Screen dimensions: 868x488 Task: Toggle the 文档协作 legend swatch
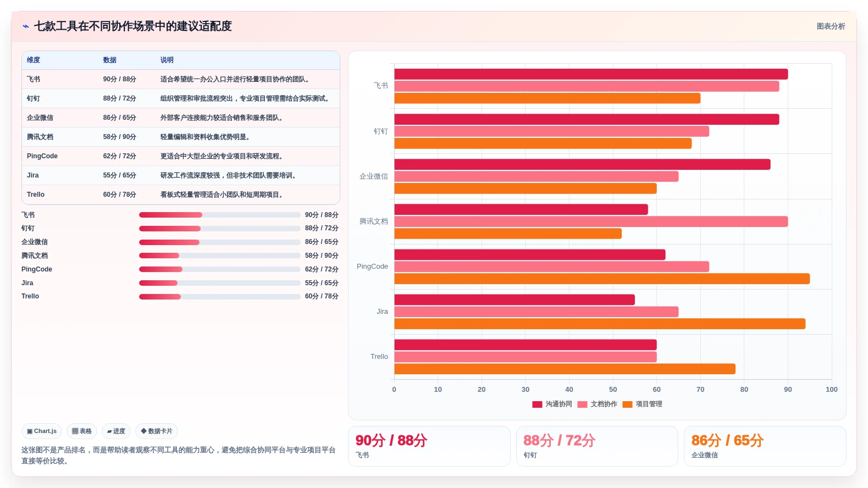(583, 404)
